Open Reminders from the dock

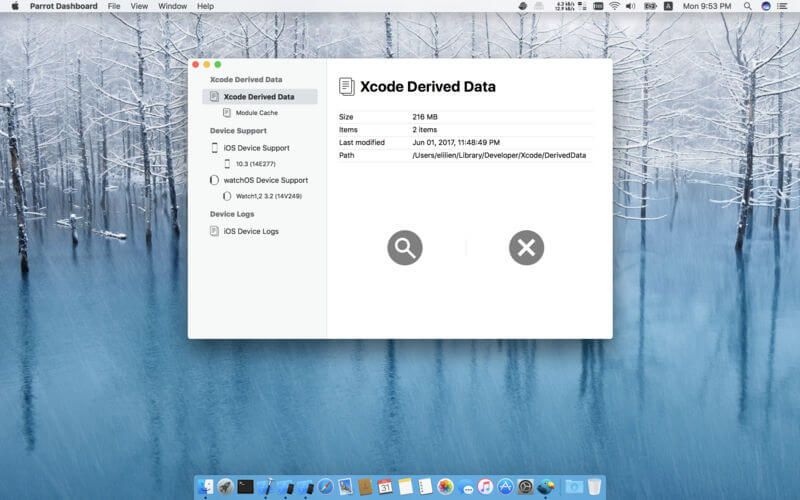coord(425,486)
